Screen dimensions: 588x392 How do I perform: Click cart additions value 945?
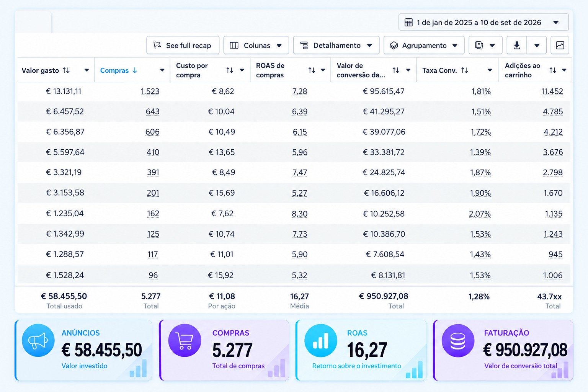point(555,254)
